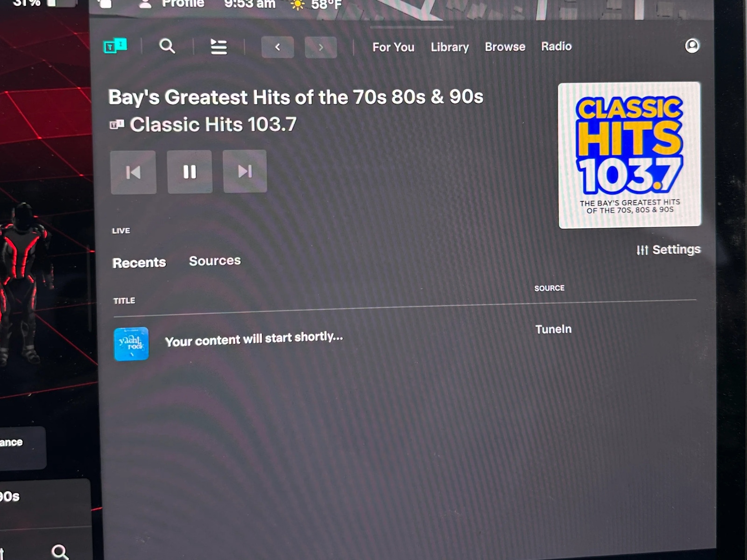This screenshot has width=747, height=560.
Task: Select the Radio section
Action: pos(556,46)
